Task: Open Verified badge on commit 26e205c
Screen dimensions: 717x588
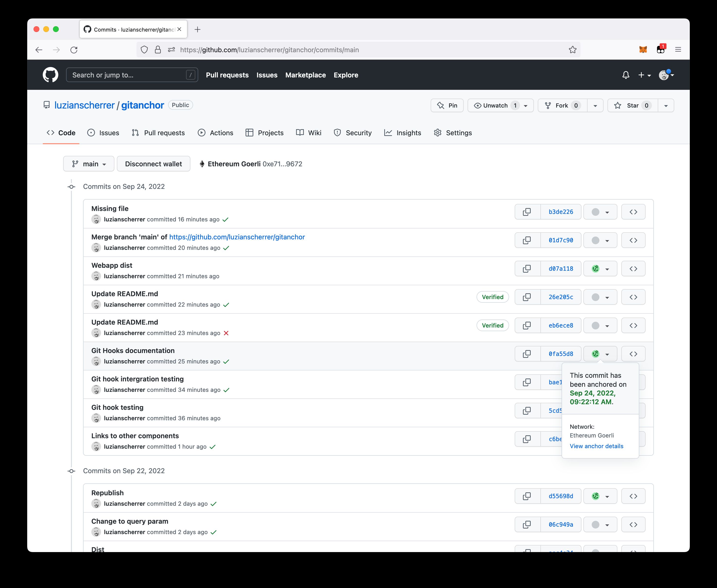Action: point(493,297)
